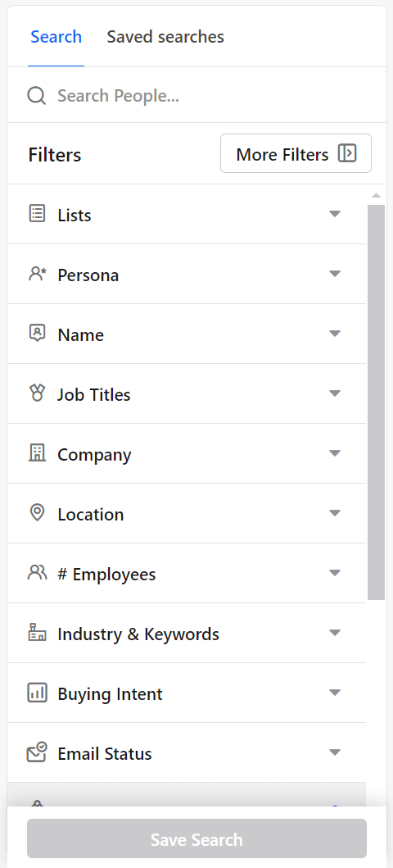The image size is (393, 868).
Task: Switch to the Saved searches tab
Action: click(x=165, y=37)
